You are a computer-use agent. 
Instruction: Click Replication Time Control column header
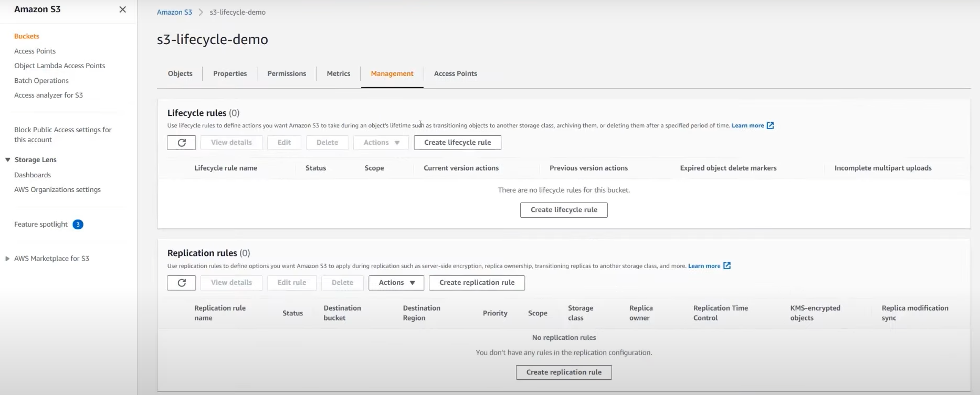(x=721, y=313)
